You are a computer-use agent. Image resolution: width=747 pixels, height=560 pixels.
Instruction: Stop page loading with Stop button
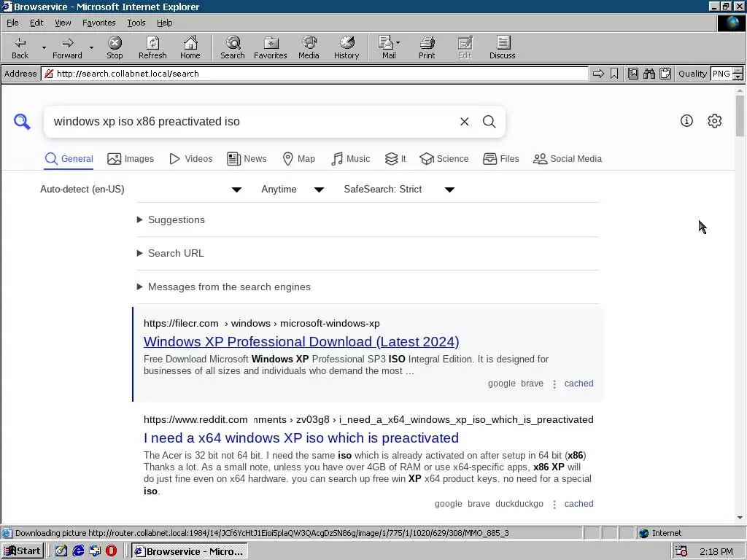115,47
